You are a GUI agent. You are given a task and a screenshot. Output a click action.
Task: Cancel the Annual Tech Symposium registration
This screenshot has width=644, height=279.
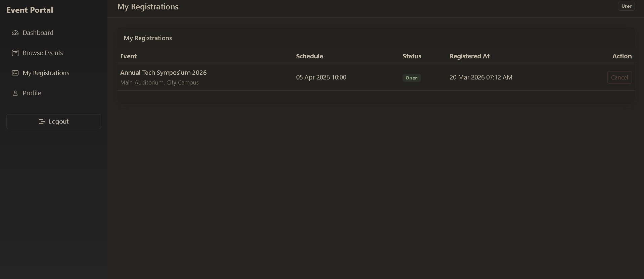pyautogui.click(x=619, y=77)
